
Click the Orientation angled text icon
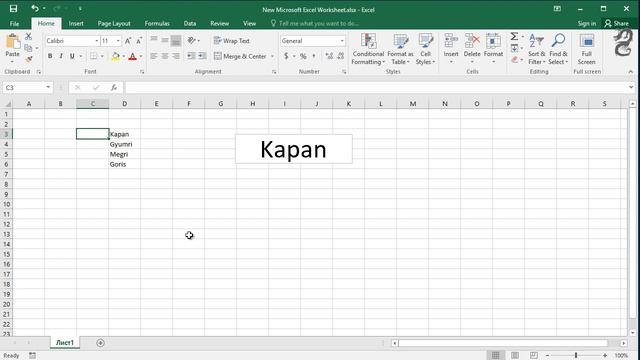click(191, 40)
